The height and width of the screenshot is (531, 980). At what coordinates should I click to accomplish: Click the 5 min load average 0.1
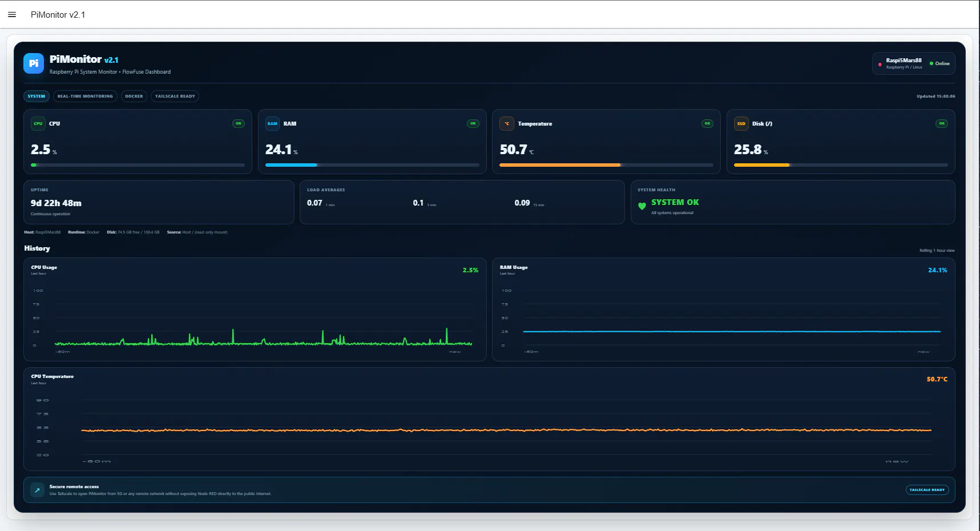click(418, 203)
